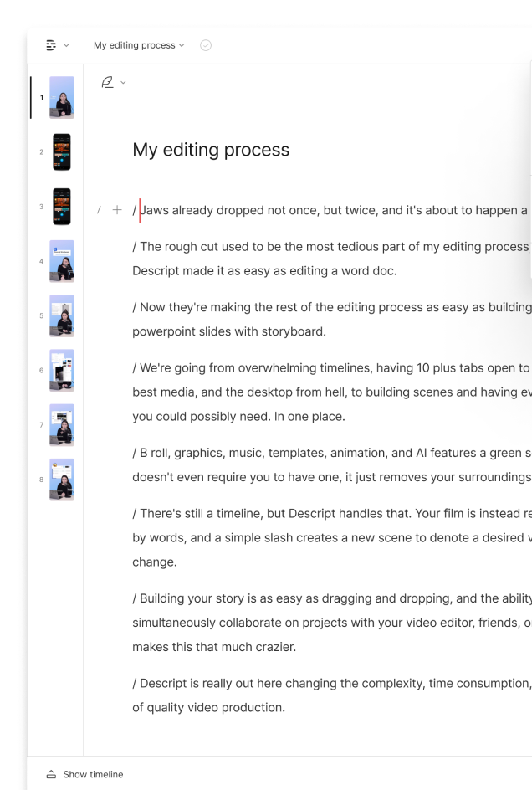Open the writing pen tool icon
This screenshot has width=532, height=790.
pos(107,82)
